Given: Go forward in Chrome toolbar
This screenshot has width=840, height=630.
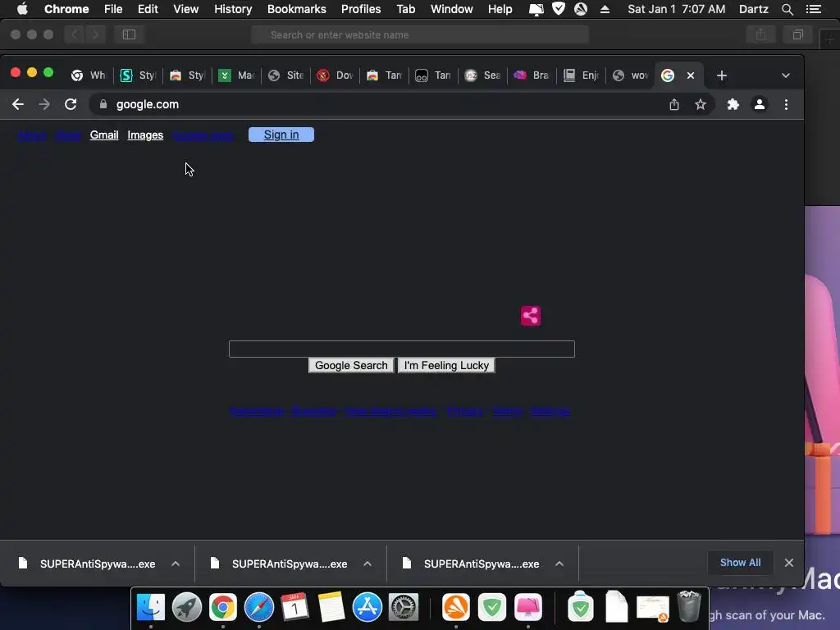Looking at the screenshot, I should click(44, 104).
